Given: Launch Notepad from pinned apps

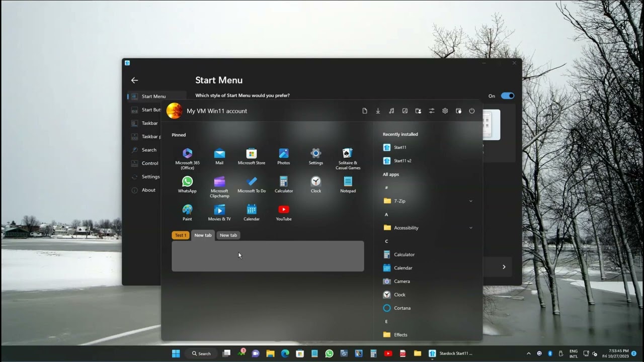Looking at the screenshot, I should point(348,185).
